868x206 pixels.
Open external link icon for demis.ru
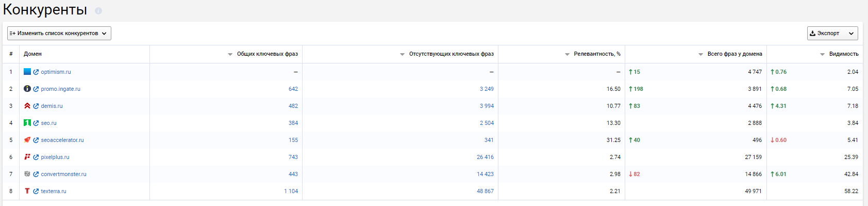[x=36, y=106]
